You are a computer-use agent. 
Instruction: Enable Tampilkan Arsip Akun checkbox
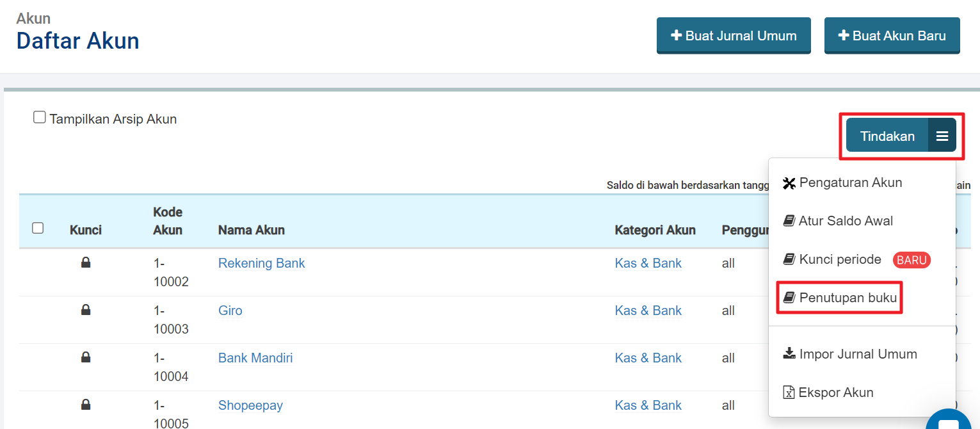(40, 118)
